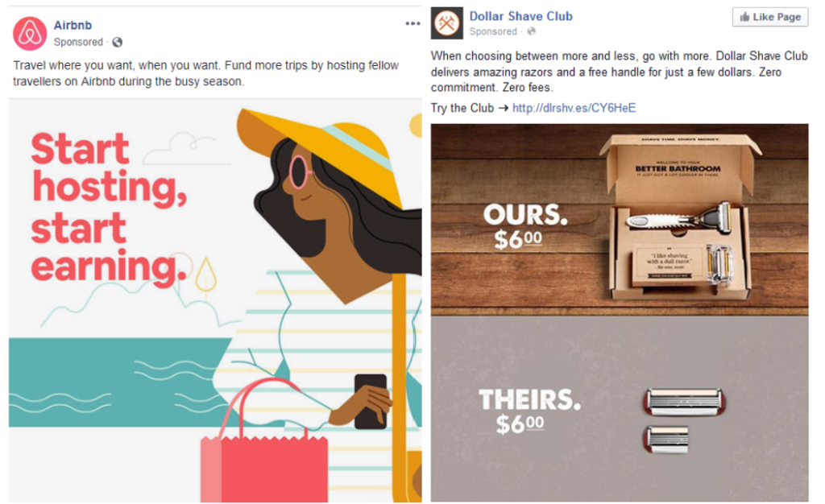Click the Like Page button

(x=770, y=17)
